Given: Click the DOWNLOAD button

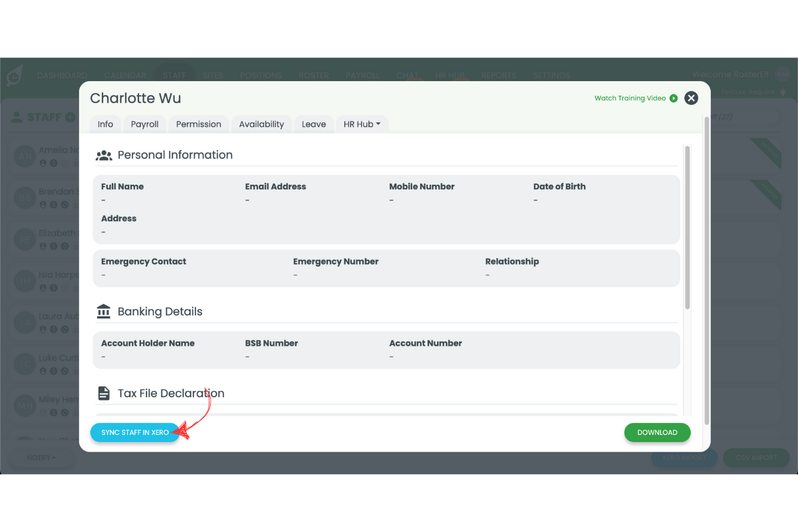Looking at the screenshot, I should (657, 432).
